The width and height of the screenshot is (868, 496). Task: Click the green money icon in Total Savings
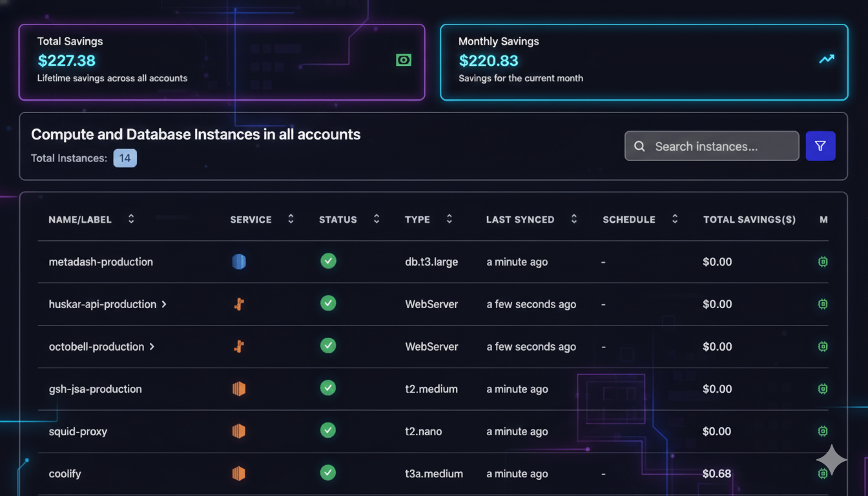point(404,60)
